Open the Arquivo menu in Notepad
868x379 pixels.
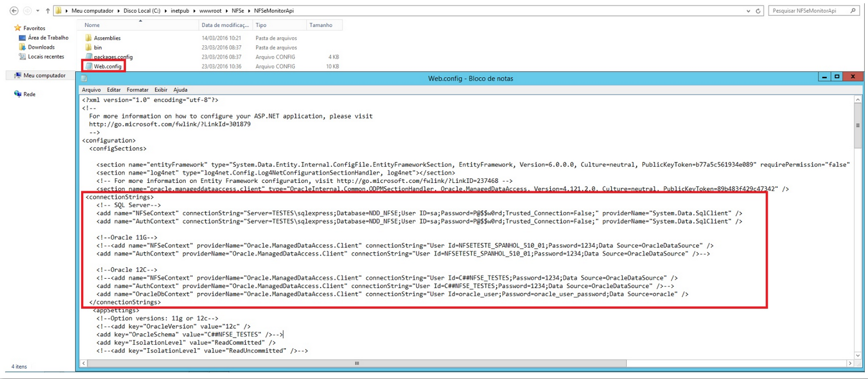pos(91,90)
